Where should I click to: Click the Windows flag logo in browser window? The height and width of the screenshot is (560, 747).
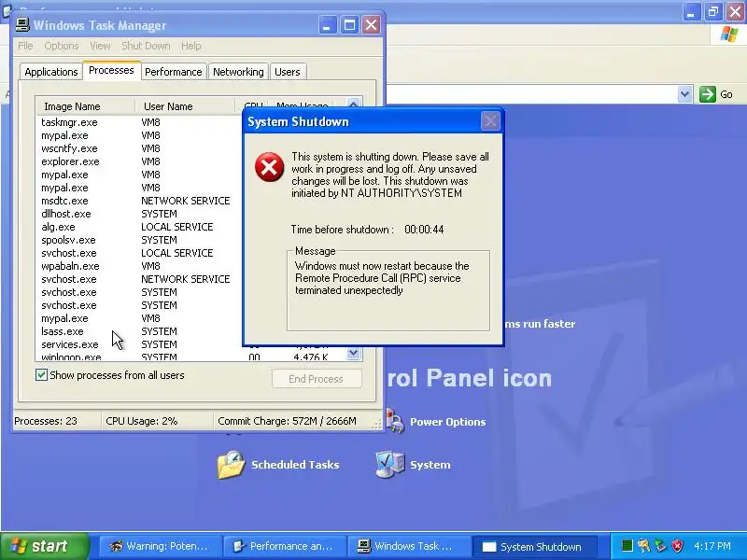click(729, 35)
